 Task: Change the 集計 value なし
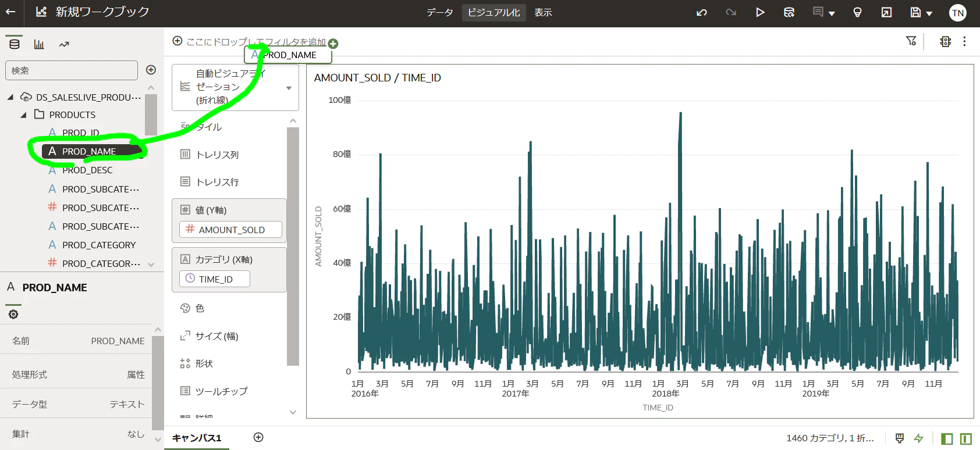(x=136, y=434)
